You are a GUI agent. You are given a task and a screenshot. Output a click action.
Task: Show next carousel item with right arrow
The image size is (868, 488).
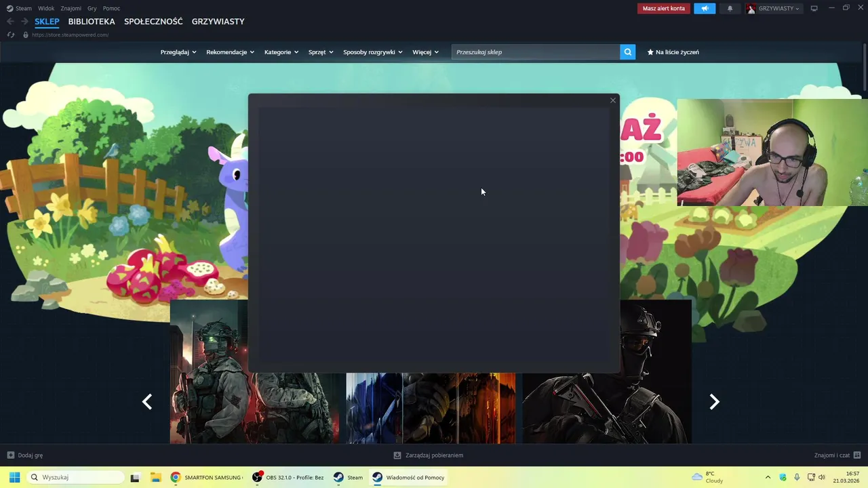[714, 402]
